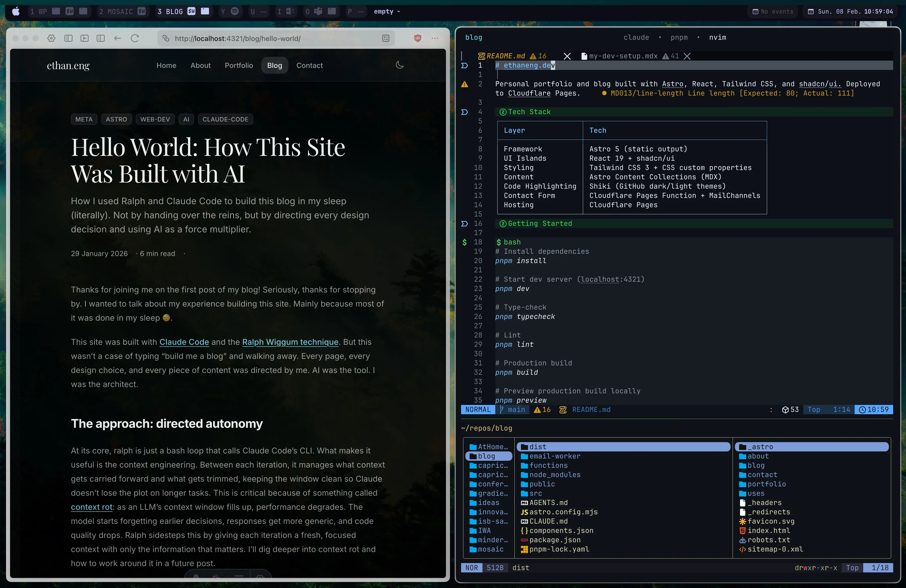Image resolution: width=906 pixels, height=588 pixels.
Task: Go to the Home nav link
Action: [x=166, y=65]
